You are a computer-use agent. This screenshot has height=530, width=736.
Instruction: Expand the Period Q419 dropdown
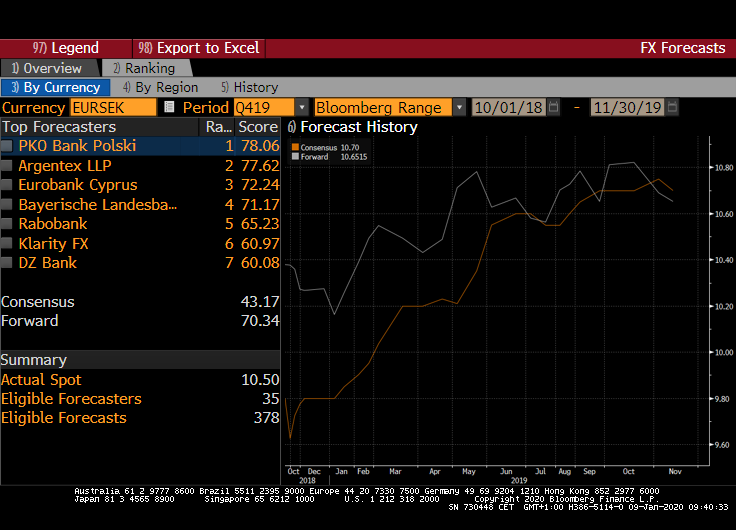click(x=301, y=107)
